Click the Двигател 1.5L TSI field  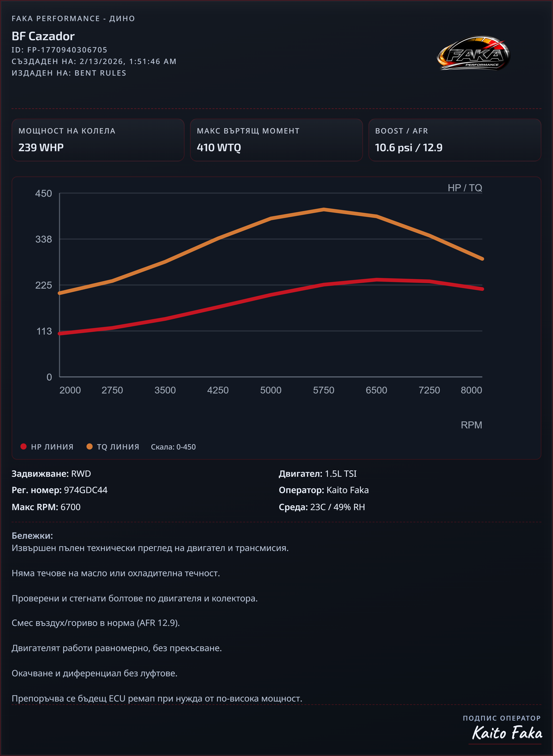pyautogui.click(x=318, y=474)
